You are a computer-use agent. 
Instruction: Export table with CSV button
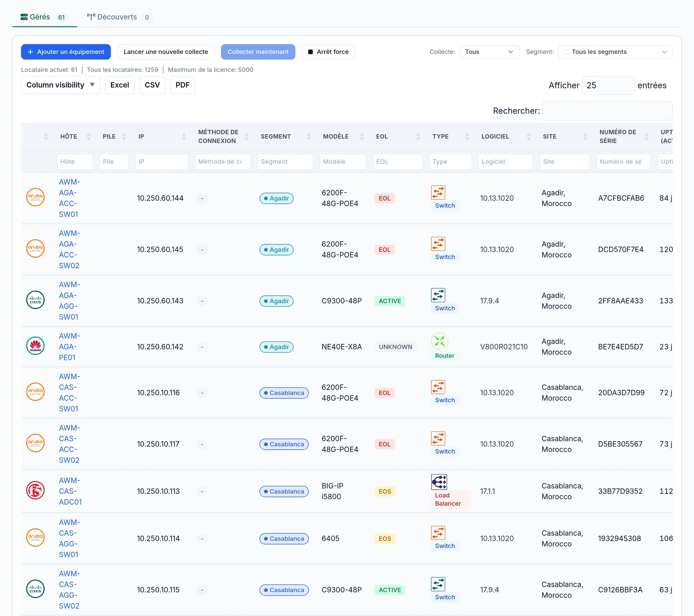152,85
